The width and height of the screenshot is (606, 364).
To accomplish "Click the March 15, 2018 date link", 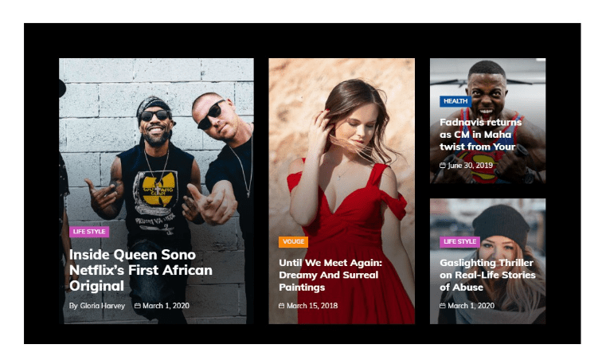I will [312, 306].
